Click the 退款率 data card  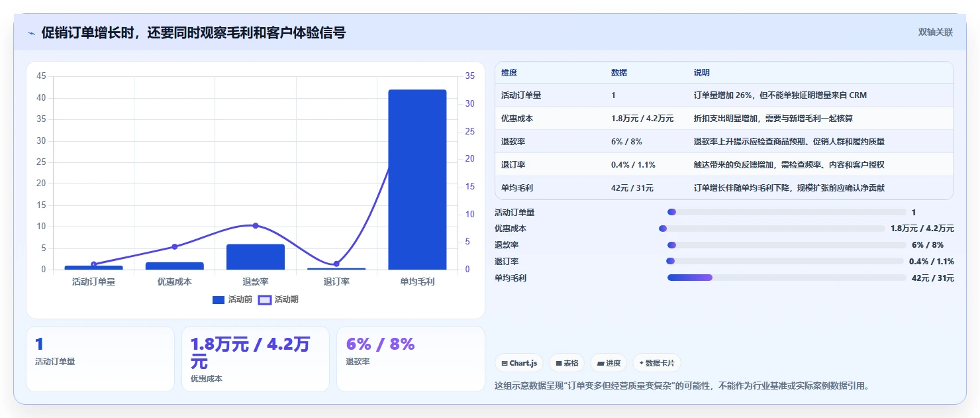411,358
